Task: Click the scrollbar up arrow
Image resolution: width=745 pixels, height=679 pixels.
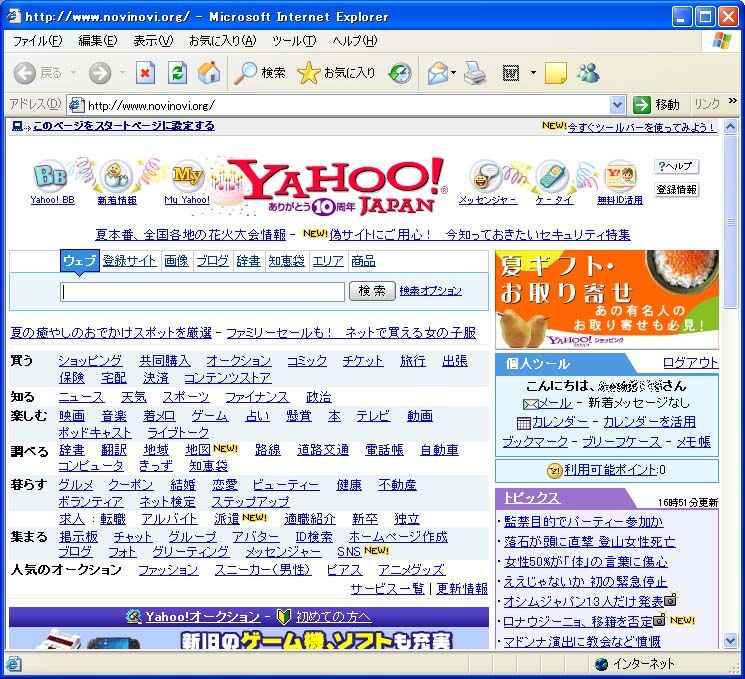Action: pyautogui.click(x=731, y=126)
